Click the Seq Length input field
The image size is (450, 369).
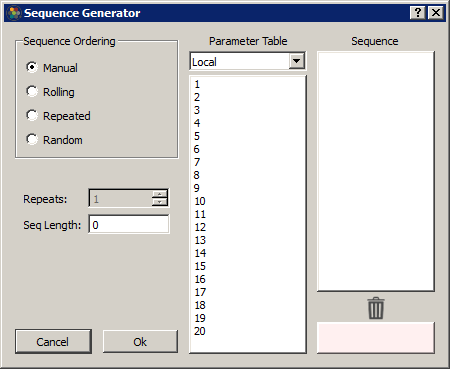(129, 225)
